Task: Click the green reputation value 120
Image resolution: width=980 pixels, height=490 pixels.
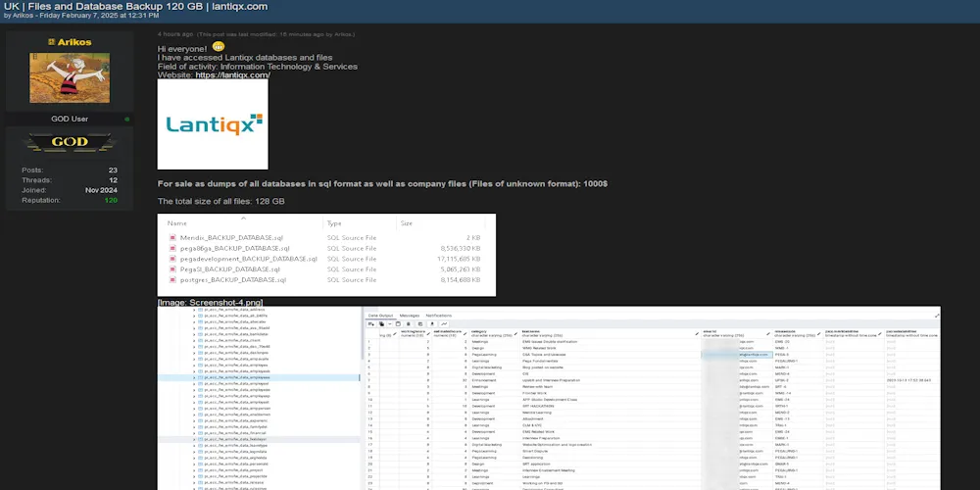Action: point(111,200)
